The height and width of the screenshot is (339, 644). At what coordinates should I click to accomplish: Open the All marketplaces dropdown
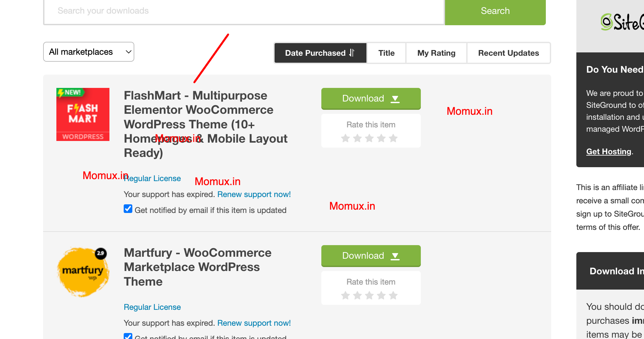(x=89, y=52)
